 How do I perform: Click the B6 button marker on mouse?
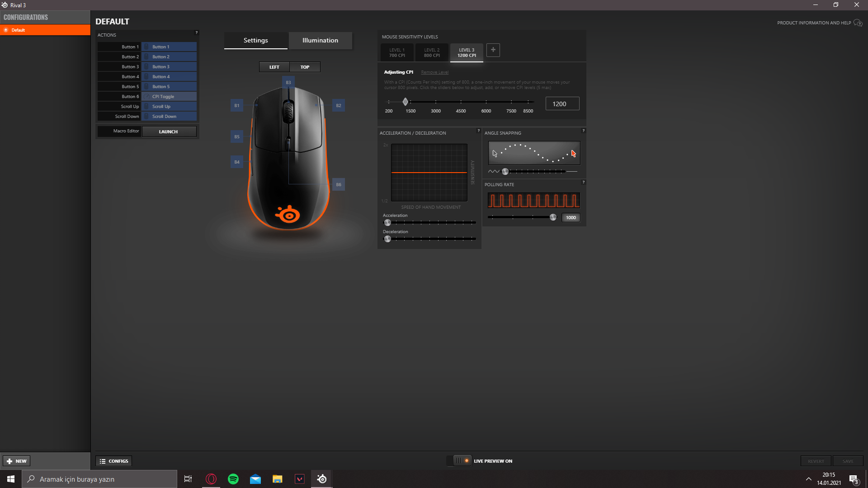[339, 184]
